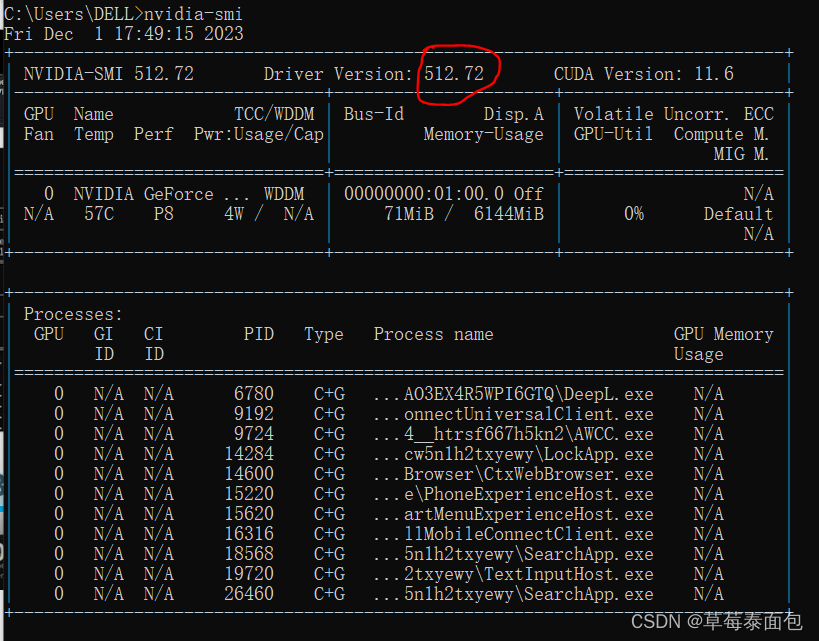Click the 'Bus-Id' column header
The width and height of the screenshot is (819, 641).
pyautogui.click(x=373, y=114)
